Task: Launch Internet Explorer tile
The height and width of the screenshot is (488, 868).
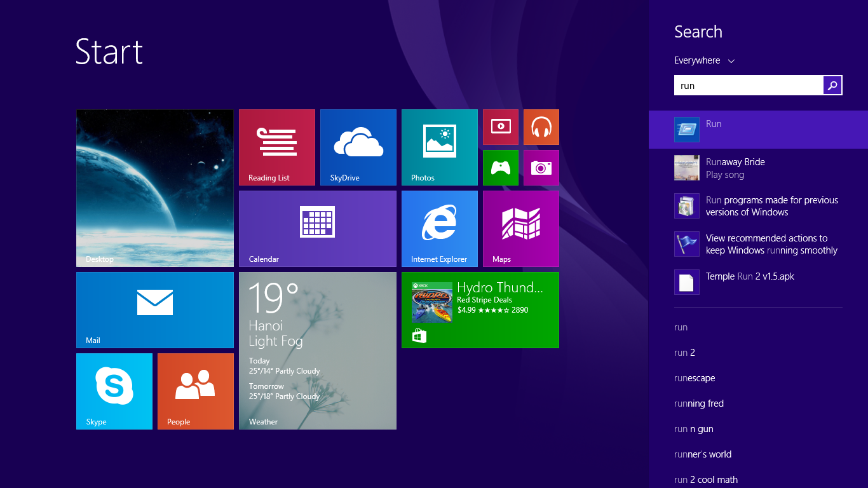Action: pos(440,229)
